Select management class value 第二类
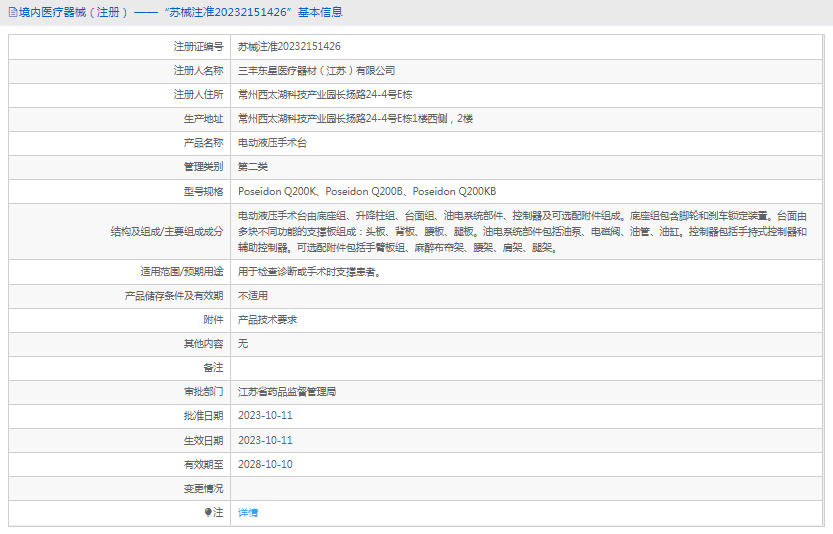Screen dimensions: 833x534 coord(253,167)
